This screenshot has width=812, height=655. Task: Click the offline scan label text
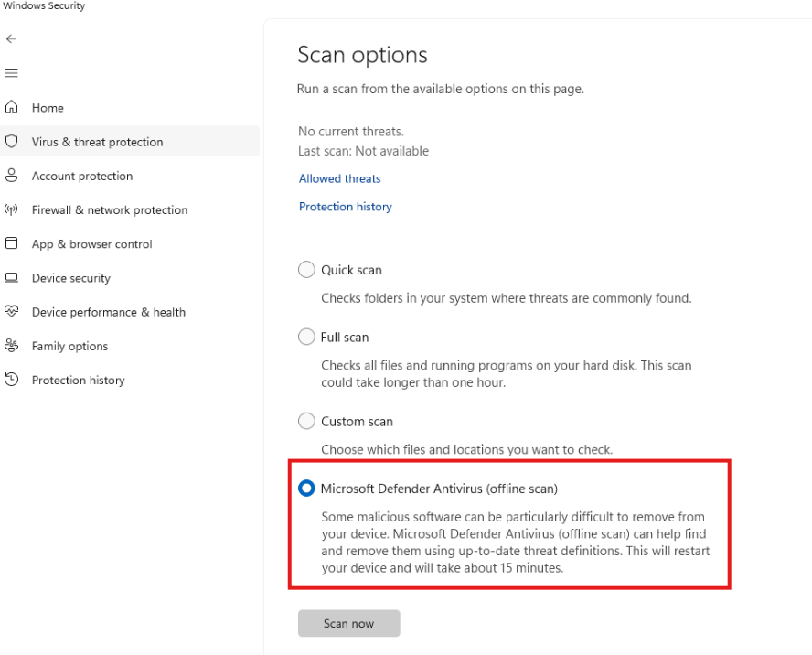[x=440, y=489]
